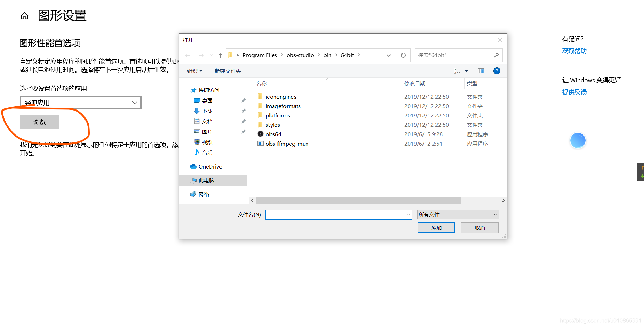This screenshot has height=327, width=644.
Task: Click the 添加 button
Action: [x=436, y=228]
